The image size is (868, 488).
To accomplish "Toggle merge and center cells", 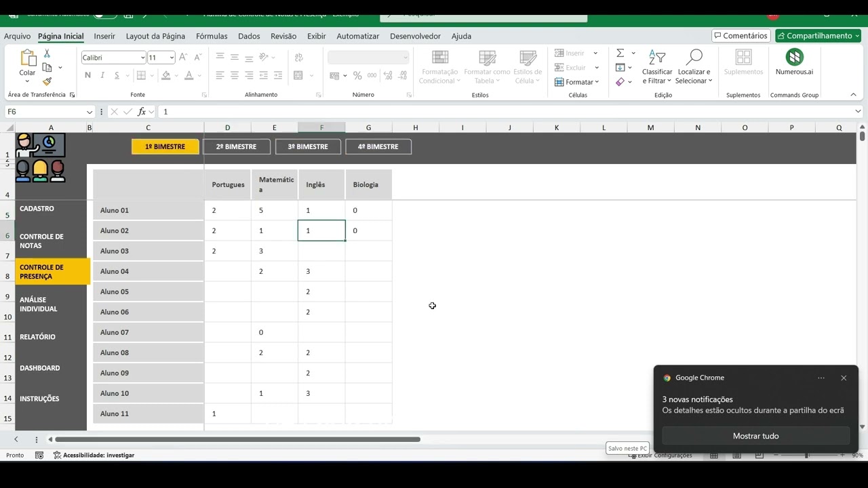I will 298,75.
